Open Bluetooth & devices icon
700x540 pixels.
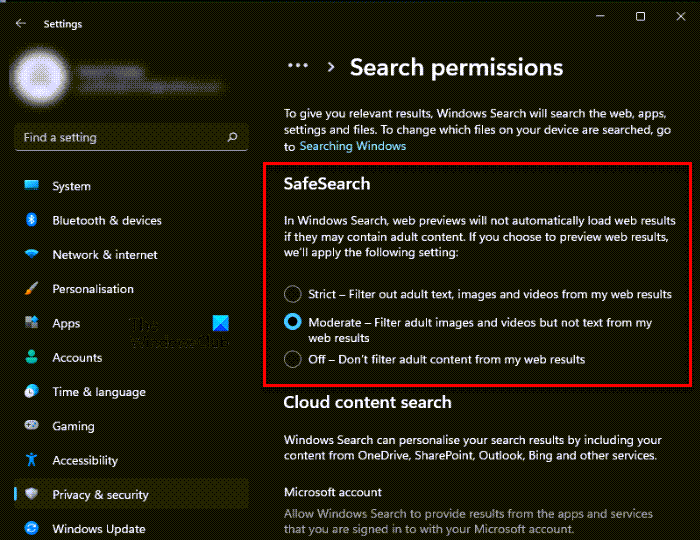pos(31,220)
